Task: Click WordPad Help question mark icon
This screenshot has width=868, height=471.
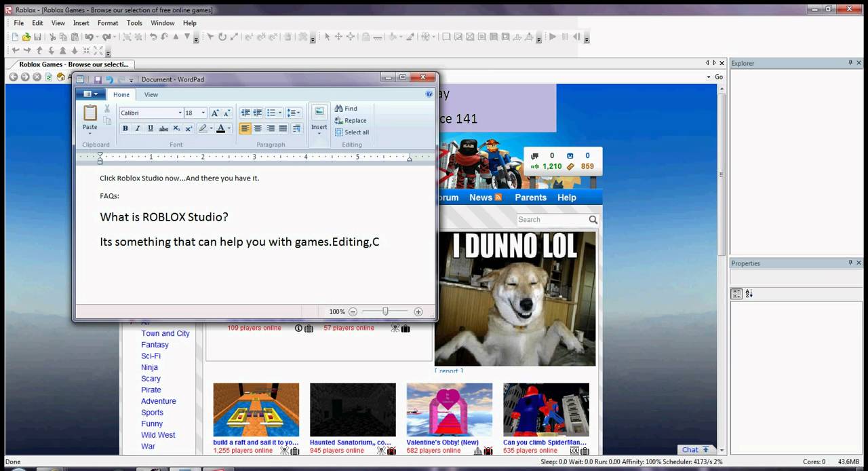Action: coord(429,94)
